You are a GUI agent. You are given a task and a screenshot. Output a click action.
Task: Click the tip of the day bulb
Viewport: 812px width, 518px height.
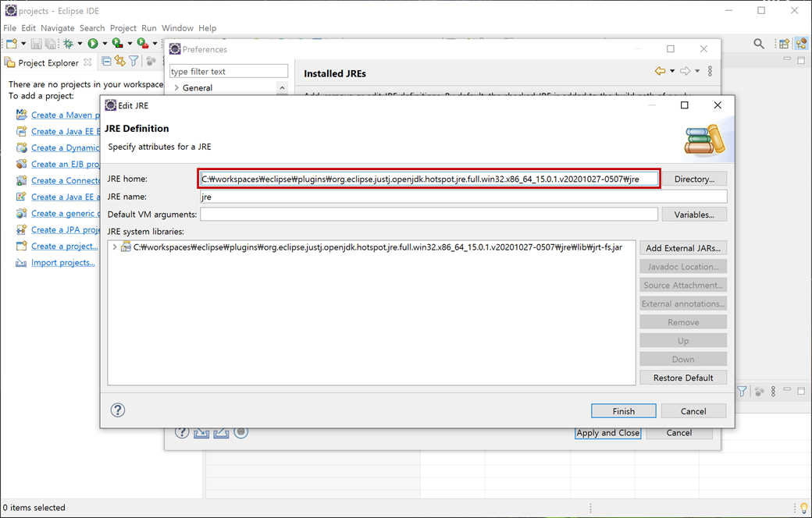[803, 508]
